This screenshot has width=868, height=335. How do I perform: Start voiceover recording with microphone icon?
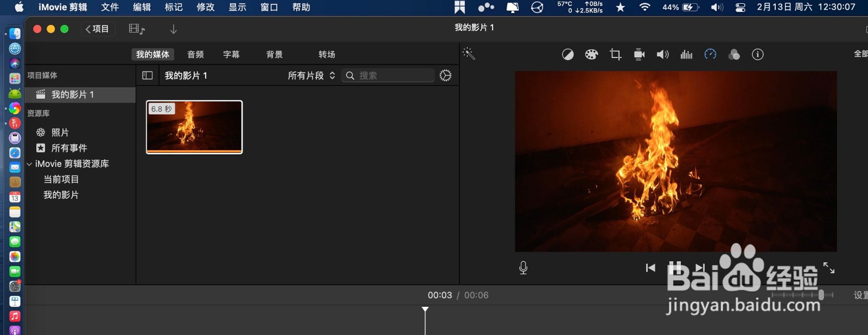[523, 268]
